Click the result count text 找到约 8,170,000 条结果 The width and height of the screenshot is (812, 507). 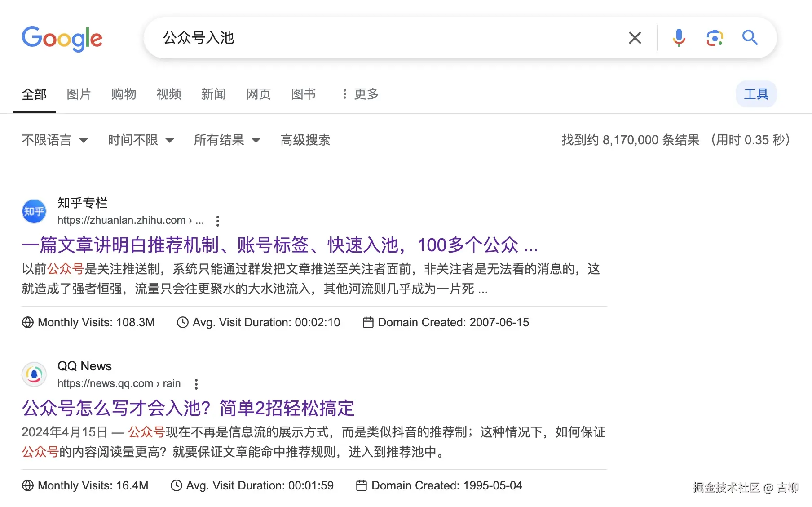click(x=631, y=140)
